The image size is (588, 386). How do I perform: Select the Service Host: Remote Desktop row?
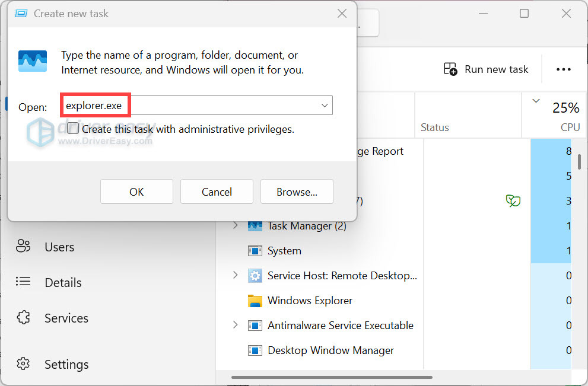(x=394, y=276)
